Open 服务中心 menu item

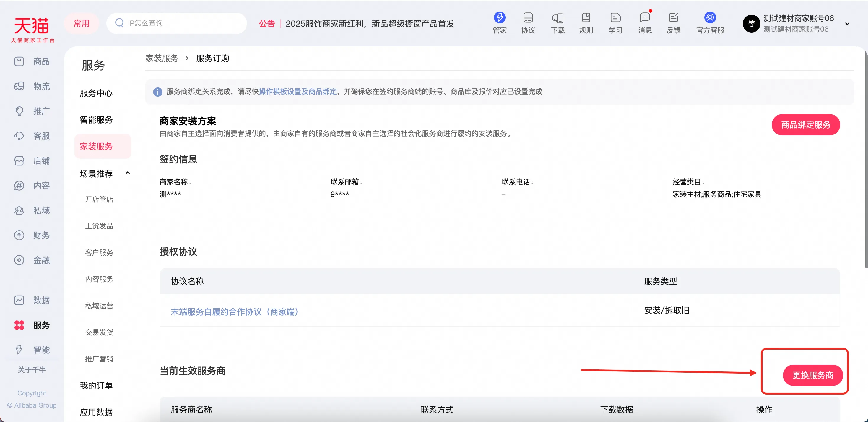point(96,93)
